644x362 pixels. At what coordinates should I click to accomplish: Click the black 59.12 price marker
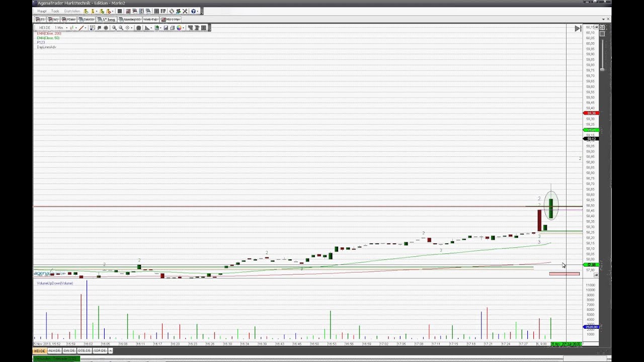591,138
